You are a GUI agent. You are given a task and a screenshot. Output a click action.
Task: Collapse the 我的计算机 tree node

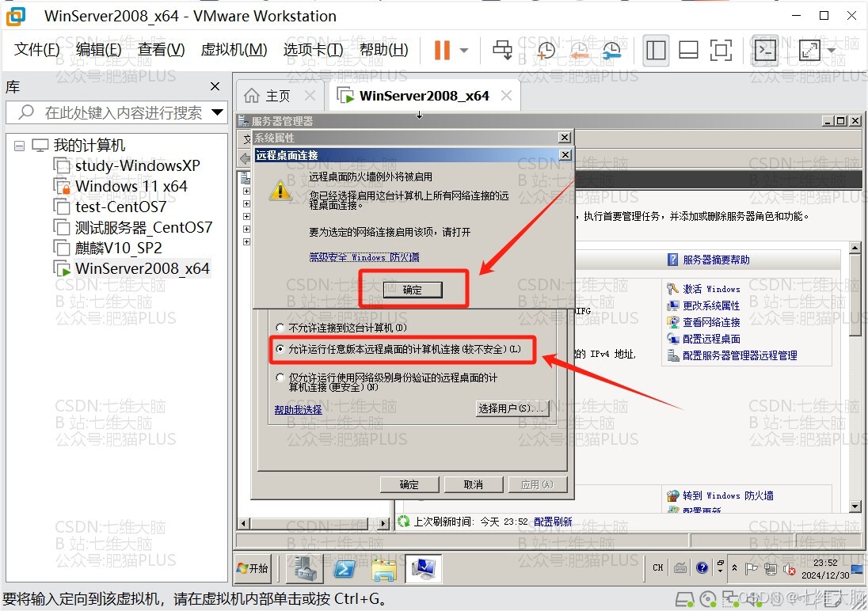(x=19, y=146)
